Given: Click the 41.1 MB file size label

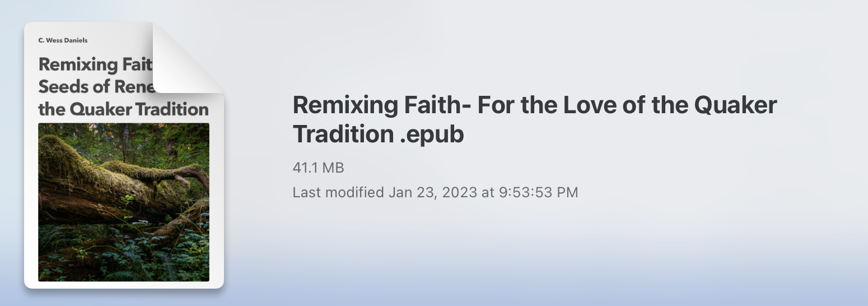Looking at the screenshot, I should (318, 167).
